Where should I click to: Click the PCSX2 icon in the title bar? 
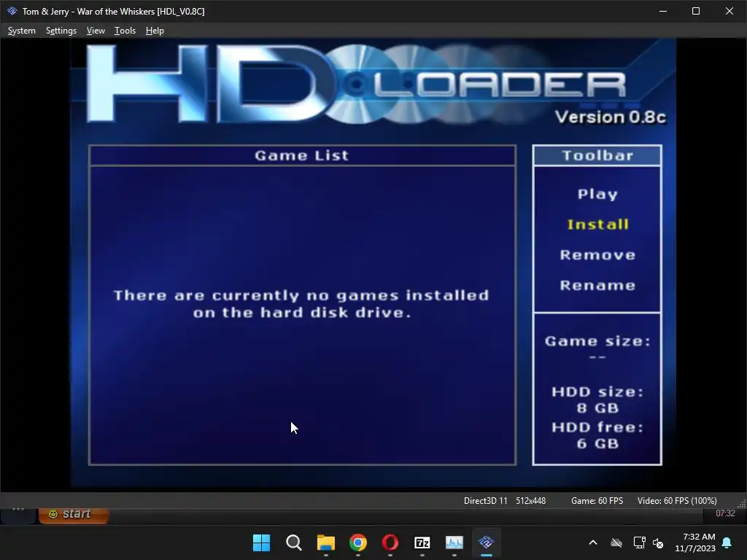pyautogui.click(x=12, y=11)
